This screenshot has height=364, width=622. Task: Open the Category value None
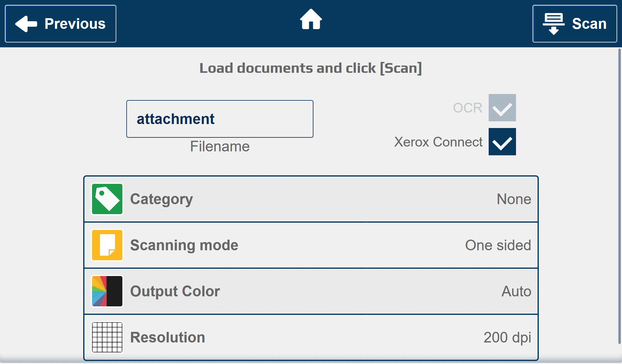[514, 199]
